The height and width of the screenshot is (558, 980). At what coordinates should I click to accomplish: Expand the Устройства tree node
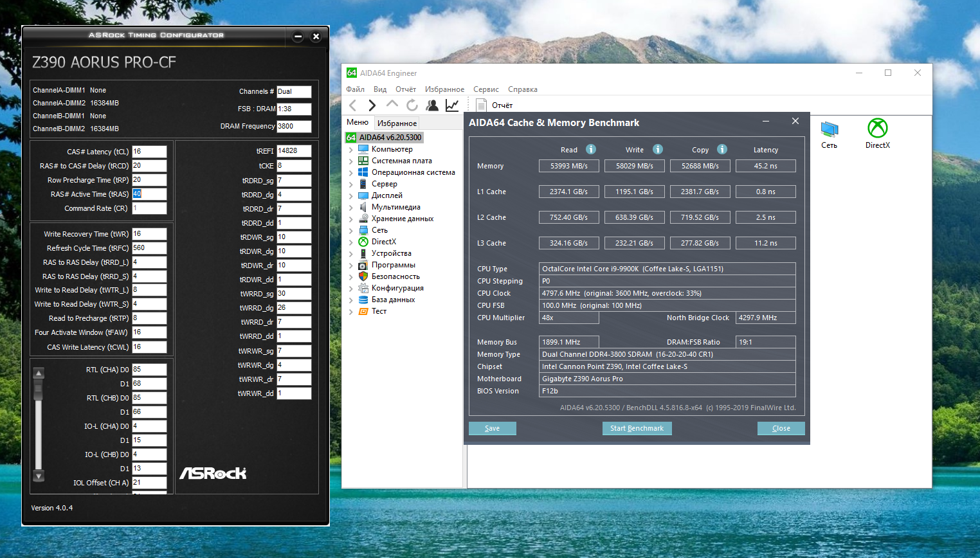pyautogui.click(x=351, y=253)
